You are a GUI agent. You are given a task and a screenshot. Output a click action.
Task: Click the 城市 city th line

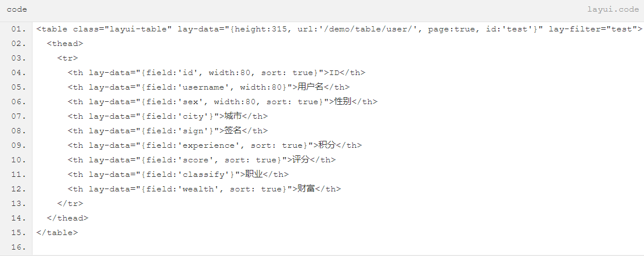pos(168,116)
